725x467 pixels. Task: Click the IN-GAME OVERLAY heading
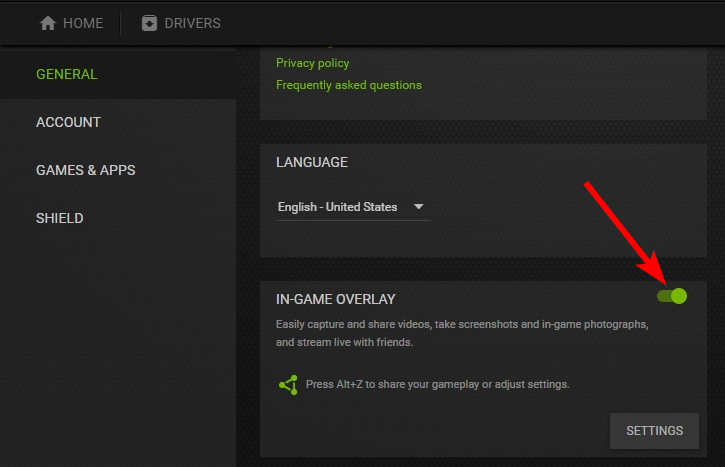pyautogui.click(x=336, y=299)
